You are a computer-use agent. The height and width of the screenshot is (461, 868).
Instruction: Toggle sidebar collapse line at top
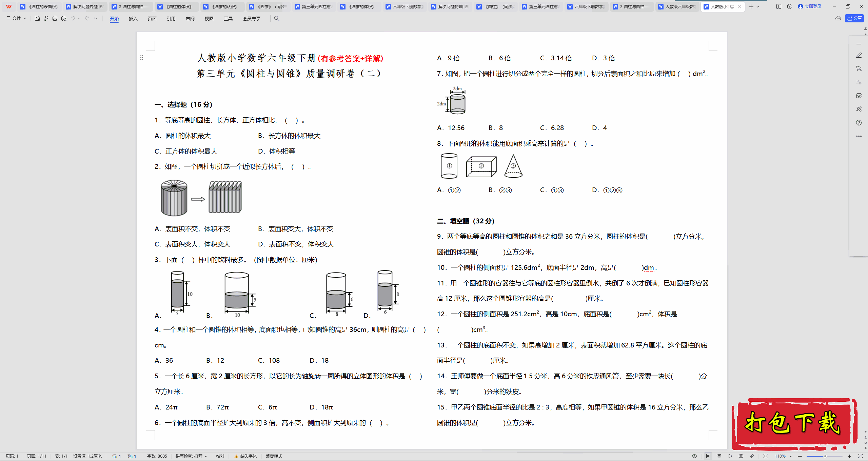tap(859, 44)
